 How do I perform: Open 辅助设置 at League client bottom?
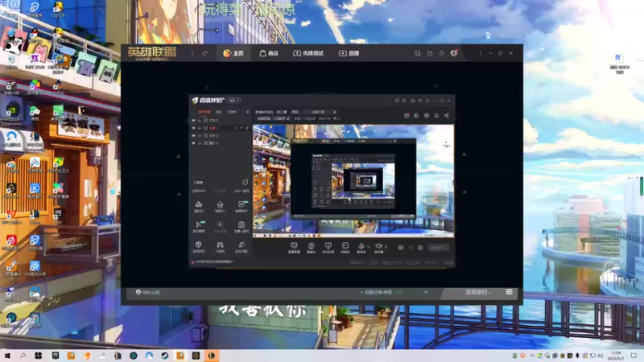click(x=148, y=292)
